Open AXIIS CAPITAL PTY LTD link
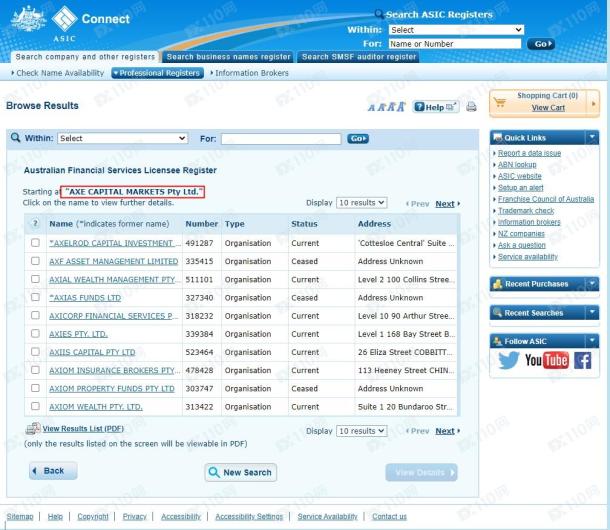 pyautogui.click(x=92, y=352)
